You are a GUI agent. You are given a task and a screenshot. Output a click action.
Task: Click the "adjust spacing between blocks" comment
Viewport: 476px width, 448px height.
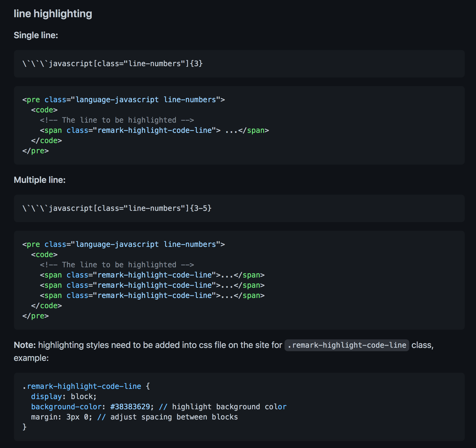click(168, 417)
